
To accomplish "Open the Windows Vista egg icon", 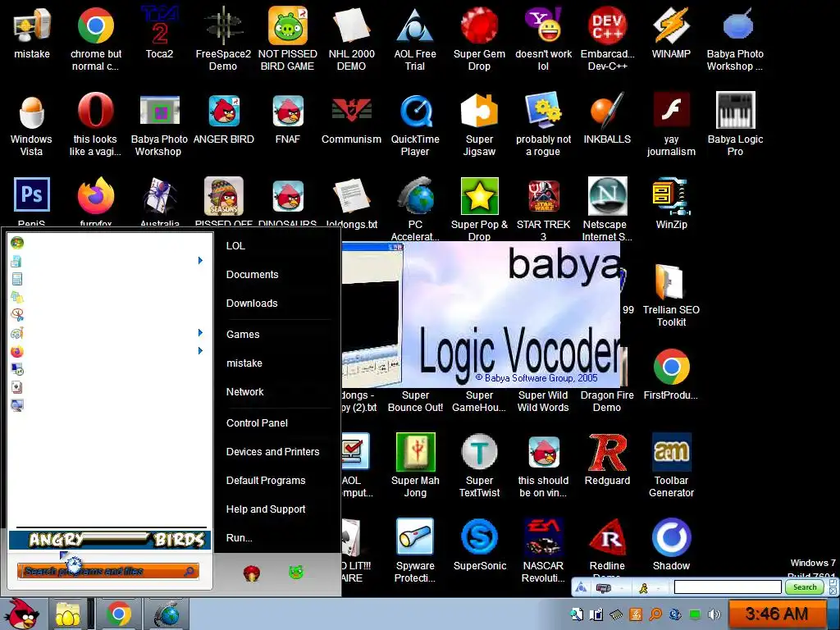I will [32, 111].
